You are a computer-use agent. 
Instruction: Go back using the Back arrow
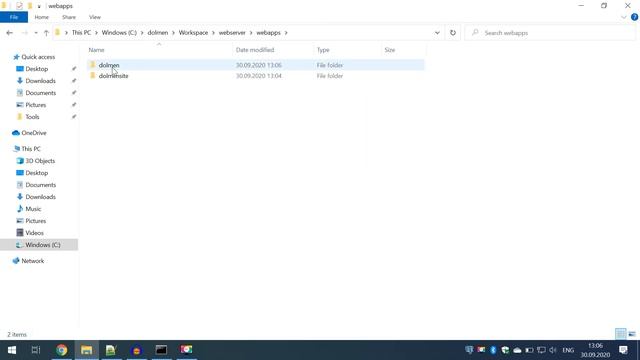9,33
